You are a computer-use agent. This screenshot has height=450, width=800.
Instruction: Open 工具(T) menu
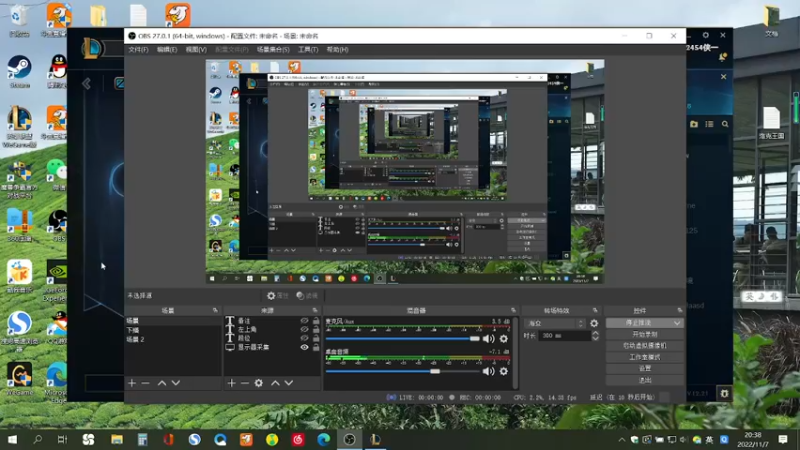308,49
